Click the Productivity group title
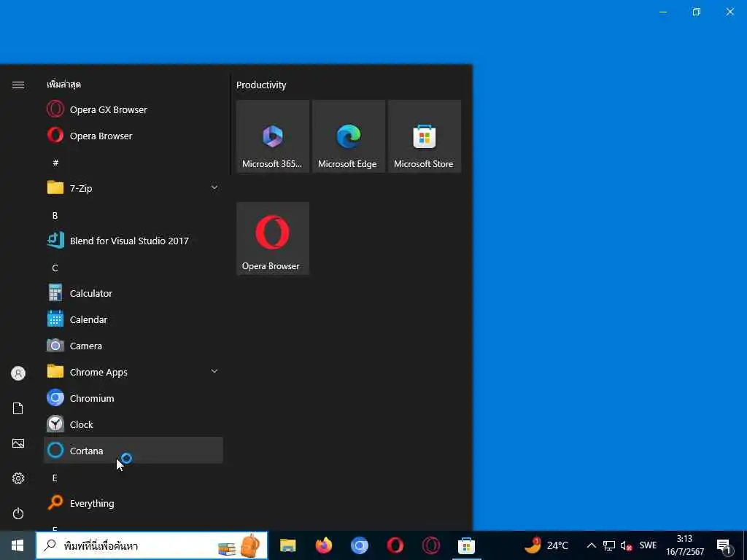The image size is (747, 560). pos(261,85)
